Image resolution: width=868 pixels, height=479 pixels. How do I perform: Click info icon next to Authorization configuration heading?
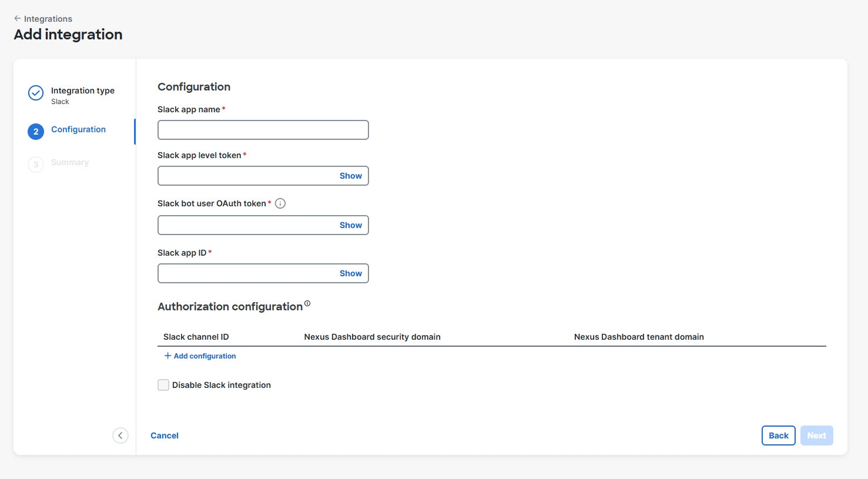point(307,303)
